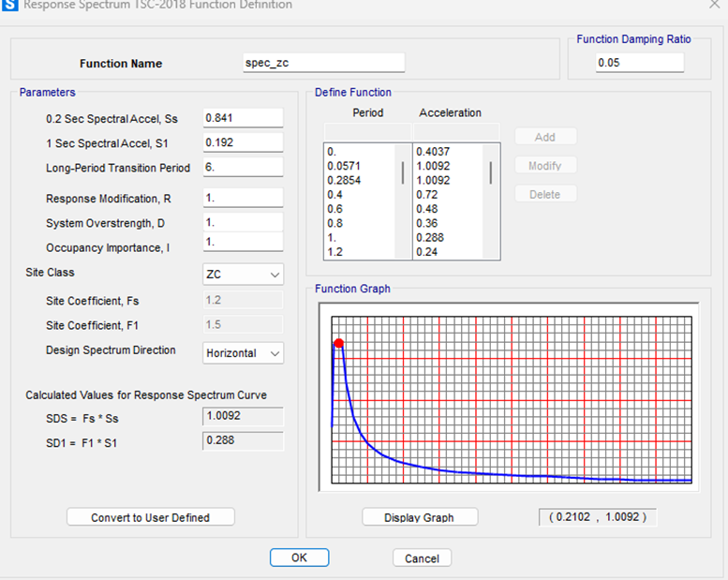
Task: Click the Occupancy Importance I field
Action: (243, 242)
